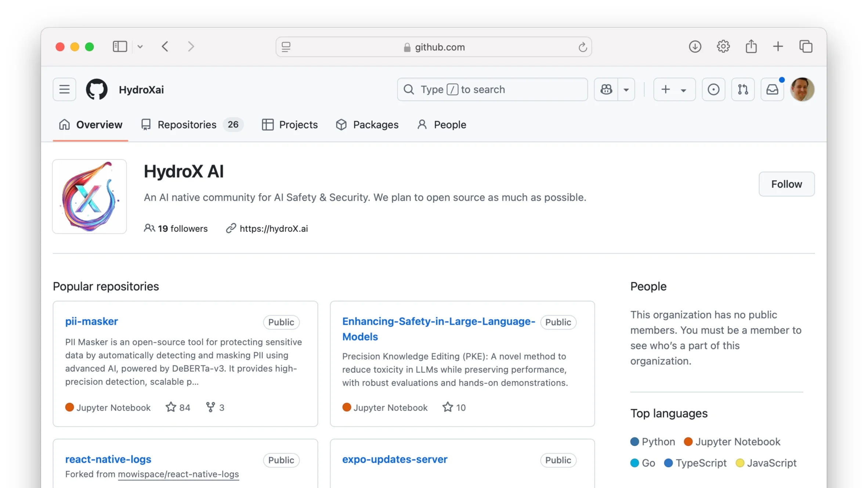Open the Issues circle icon
Viewport: 868px width, 488px height.
click(713, 89)
